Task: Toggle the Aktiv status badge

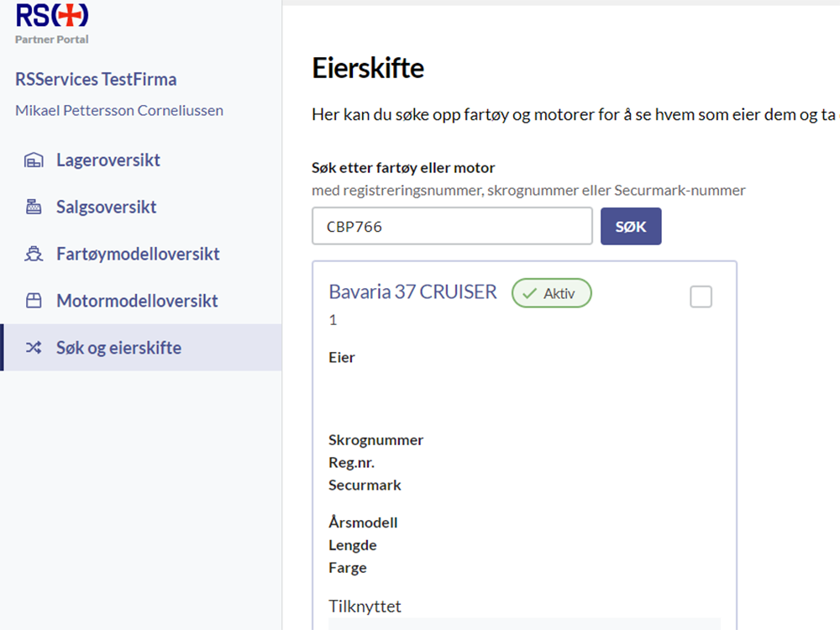Action: (551, 293)
